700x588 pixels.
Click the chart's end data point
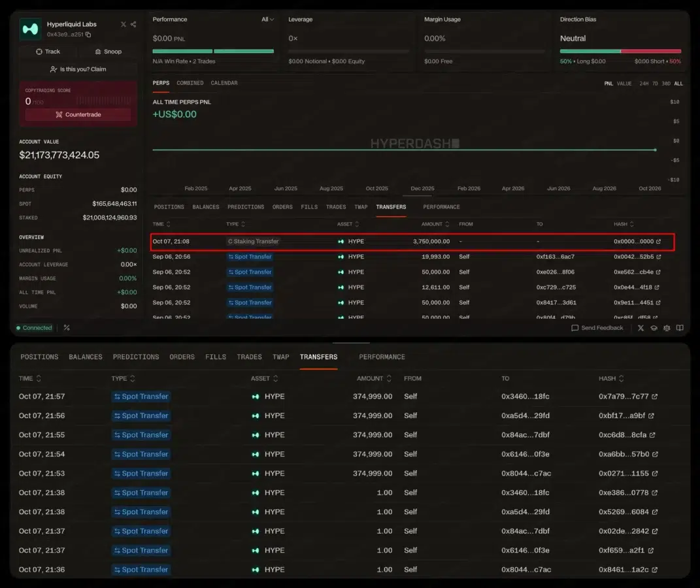pyautogui.click(x=655, y=150)
